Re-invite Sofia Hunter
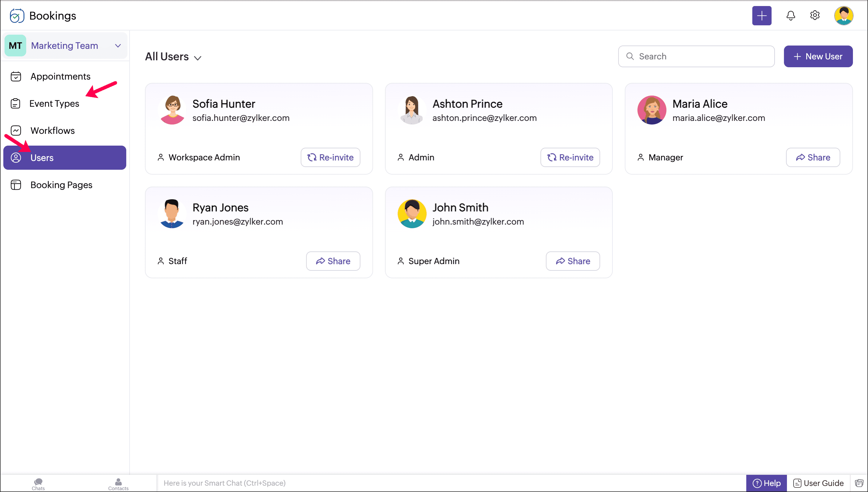 click(330, 157)
